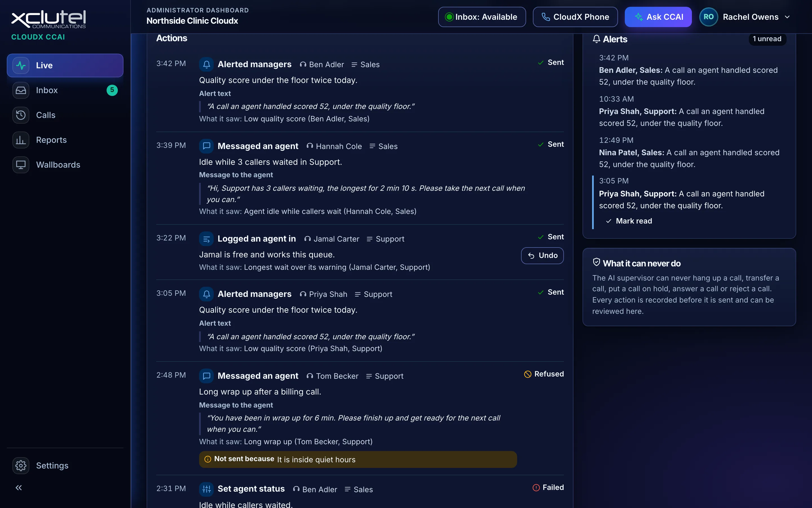Click the Refused status on Tom Becker action
Viewport: 812px width, 508px height.
(x=544, y=374)
